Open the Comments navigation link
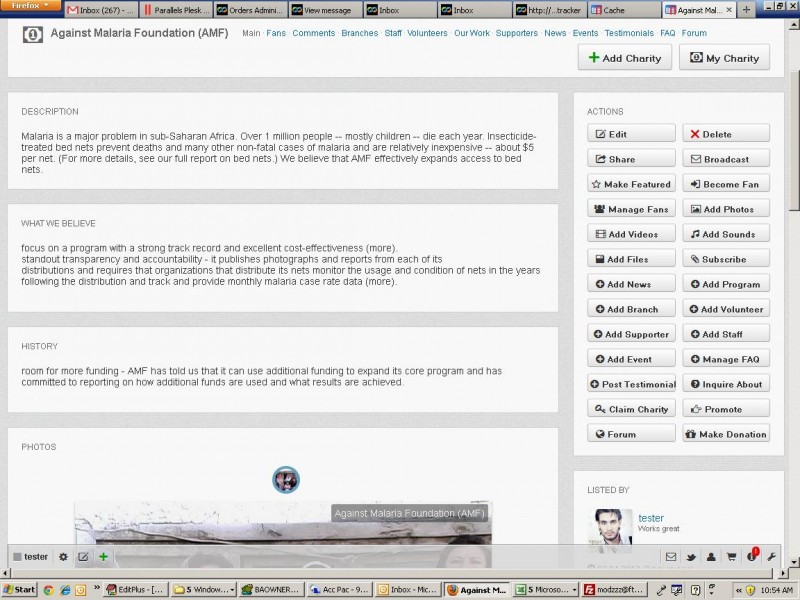This screenshot has height=600, width=800. click(x=314, y=33)
